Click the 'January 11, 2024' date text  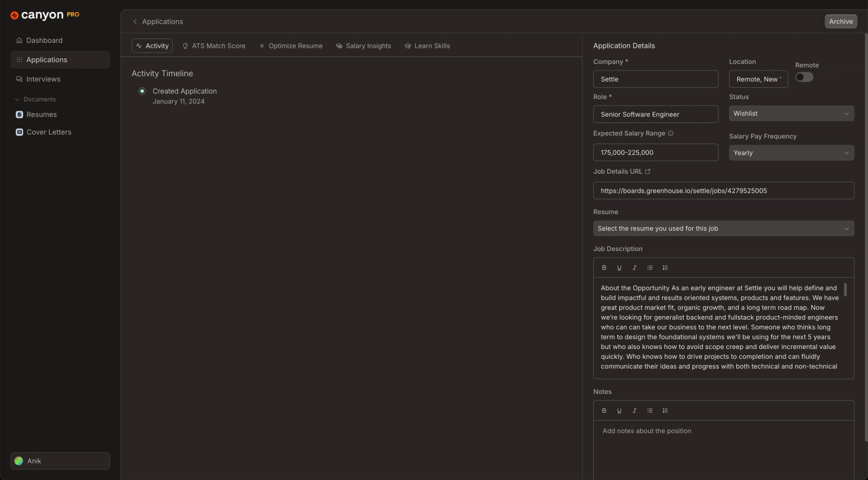pyautogui.click(x=179, y=101)
